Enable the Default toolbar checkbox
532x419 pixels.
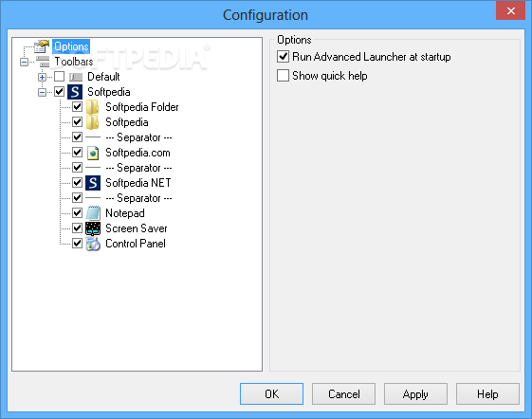tap(60, 77)
